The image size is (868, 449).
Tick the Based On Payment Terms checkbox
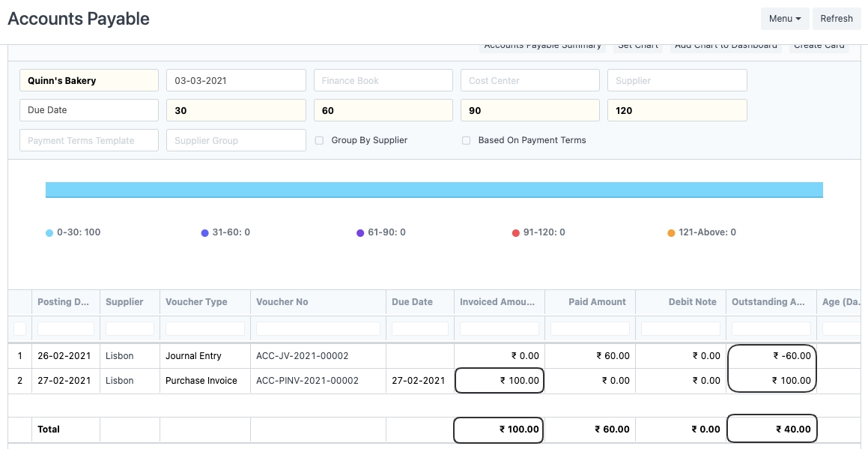pos(467,140)
